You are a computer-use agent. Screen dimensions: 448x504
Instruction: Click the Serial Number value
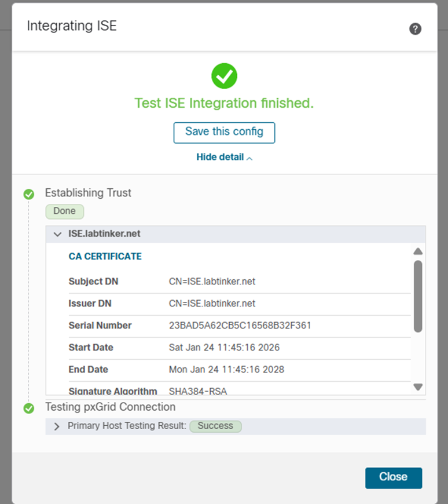(x=240, y=326)
